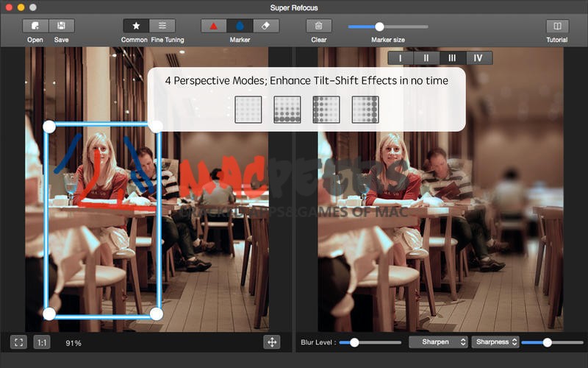Click the move/pan arrows icon
The image size is (588, 368).
coord(272,342)
